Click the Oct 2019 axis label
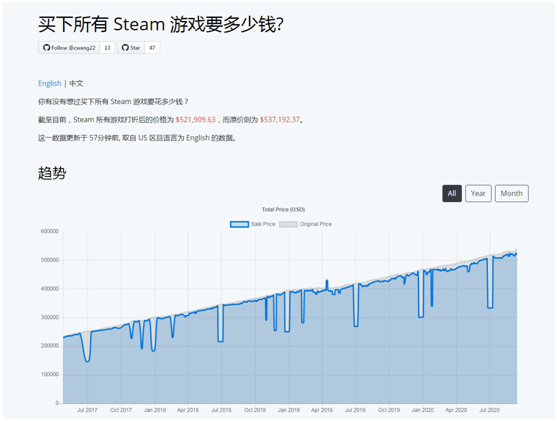 coord(389,410)
